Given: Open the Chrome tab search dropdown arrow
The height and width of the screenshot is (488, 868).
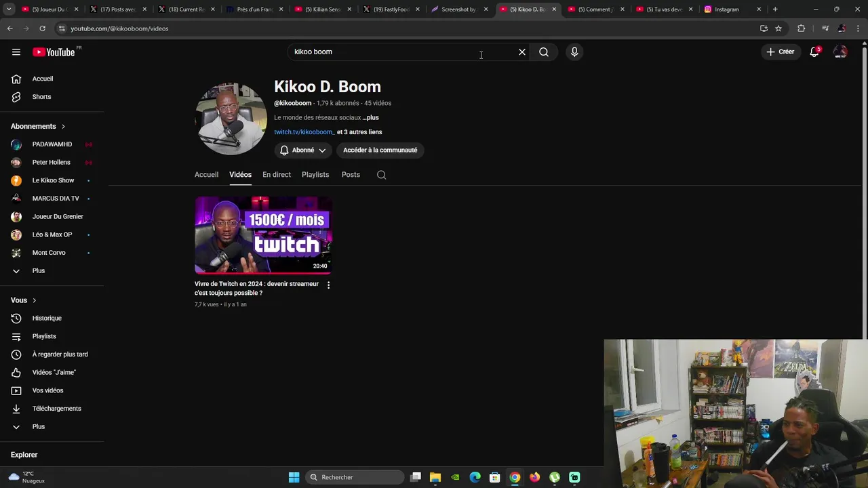Looking at the screenshot, I should coord(9,9).
